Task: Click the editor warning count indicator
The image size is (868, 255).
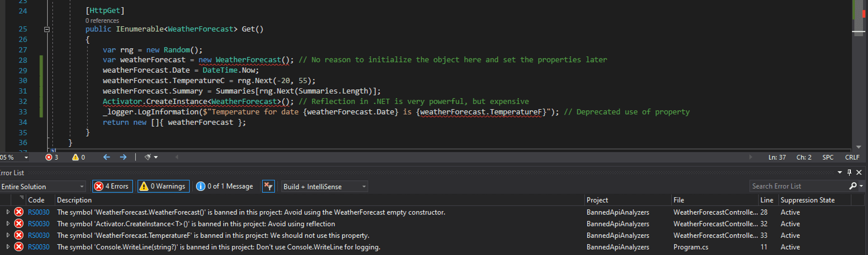Action: click(x=78, y=157)
